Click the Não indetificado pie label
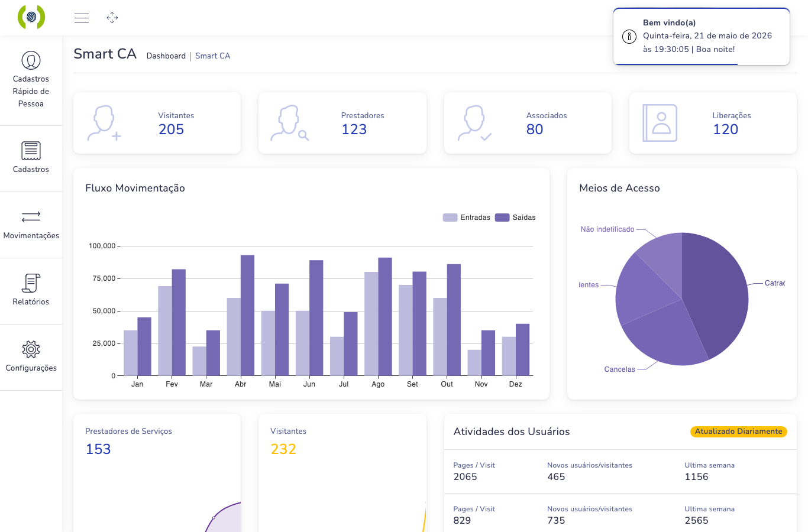This screenshot has width=808, height=532. [607, 229]
